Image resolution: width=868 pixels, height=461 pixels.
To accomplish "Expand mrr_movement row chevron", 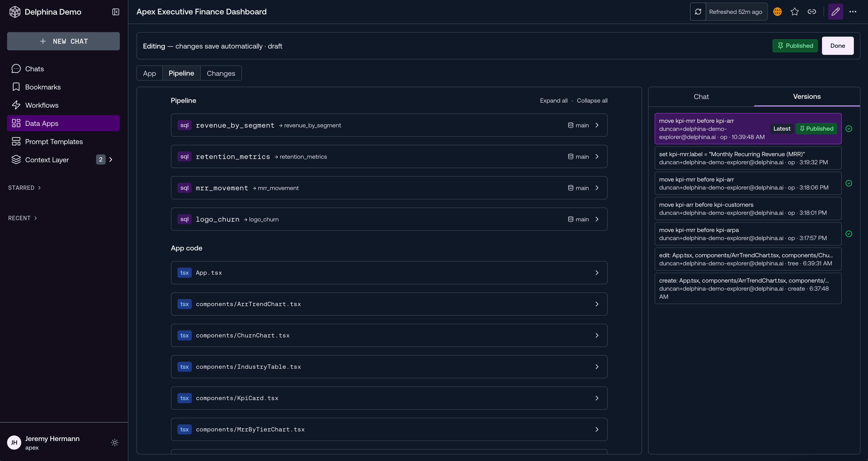I will tap(597, 188).
